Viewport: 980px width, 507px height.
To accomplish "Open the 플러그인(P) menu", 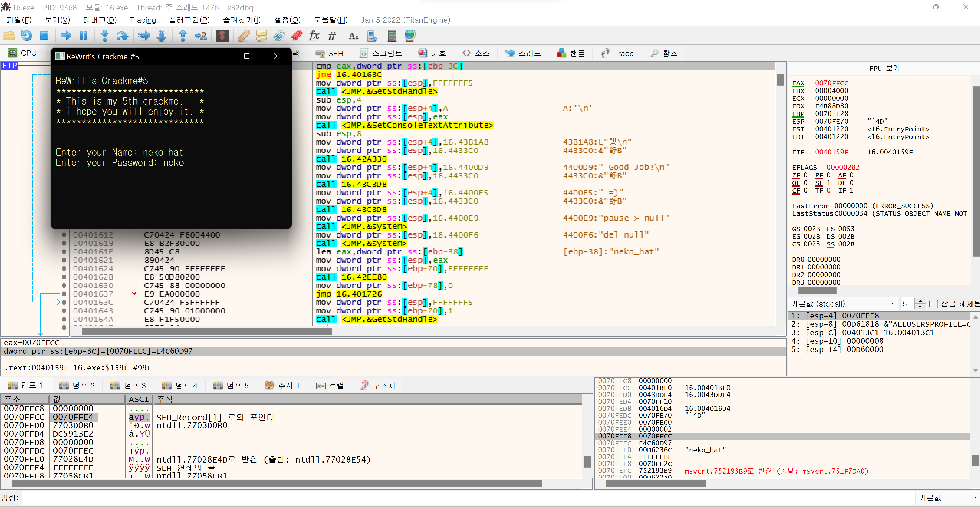I will tap(189, 20).
